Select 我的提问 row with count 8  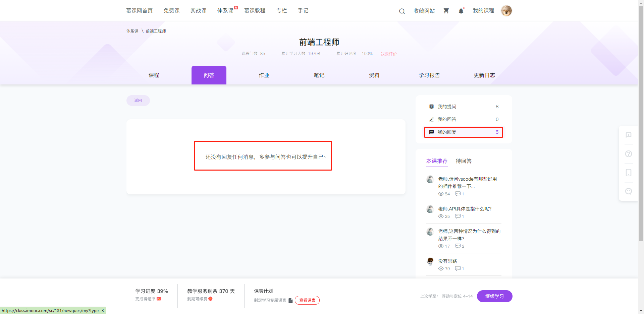click(x=464, y=107)
